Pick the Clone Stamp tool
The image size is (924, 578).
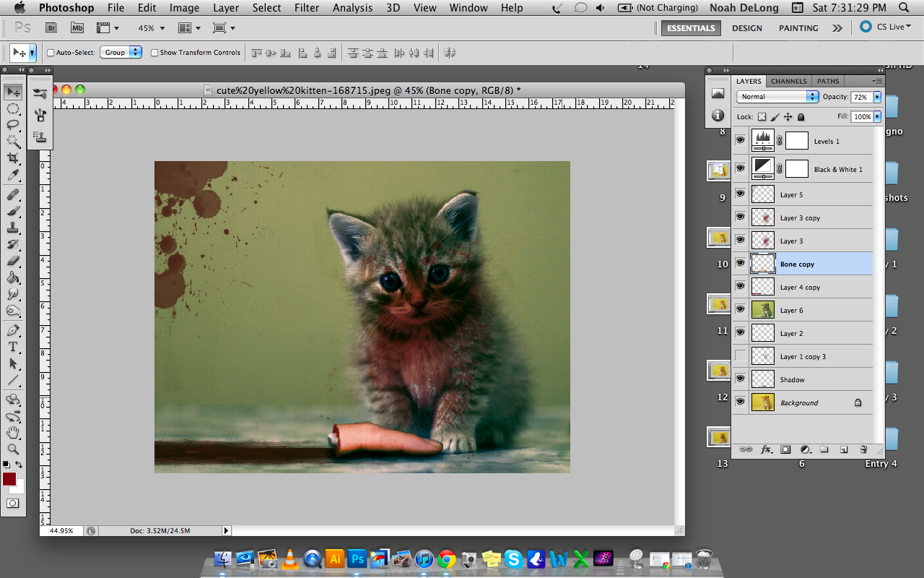pos(13,228)
